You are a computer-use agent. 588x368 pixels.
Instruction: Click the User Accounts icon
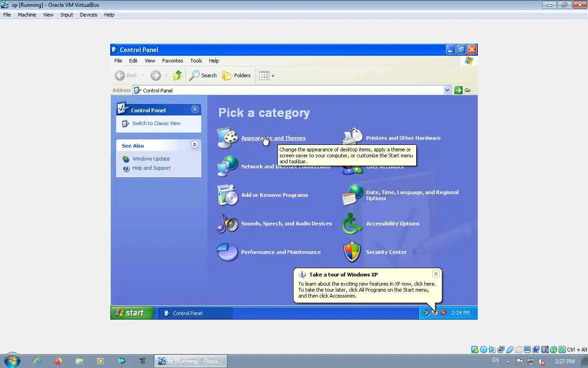(352, 169)
